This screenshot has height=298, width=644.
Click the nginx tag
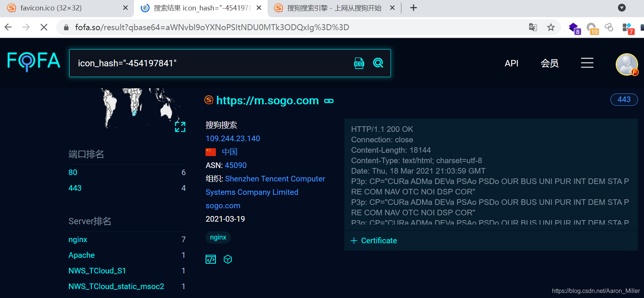[218, 237]
